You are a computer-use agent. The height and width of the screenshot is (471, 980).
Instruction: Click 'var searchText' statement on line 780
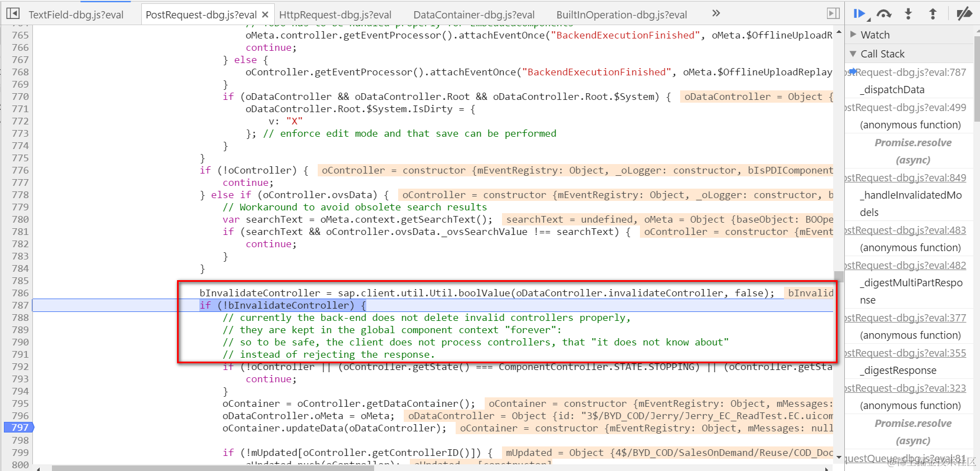pos(357,219)
